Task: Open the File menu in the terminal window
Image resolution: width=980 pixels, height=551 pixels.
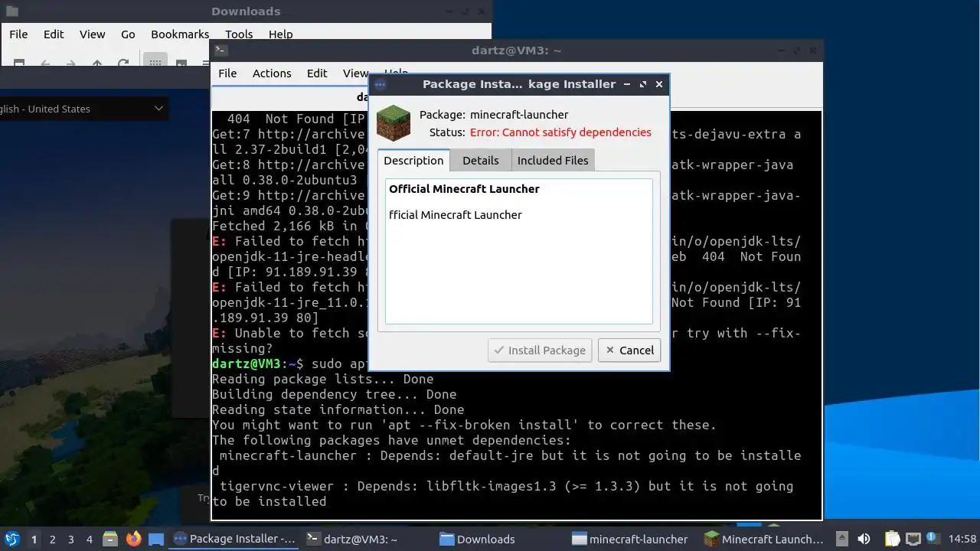Action: (227, 73)
